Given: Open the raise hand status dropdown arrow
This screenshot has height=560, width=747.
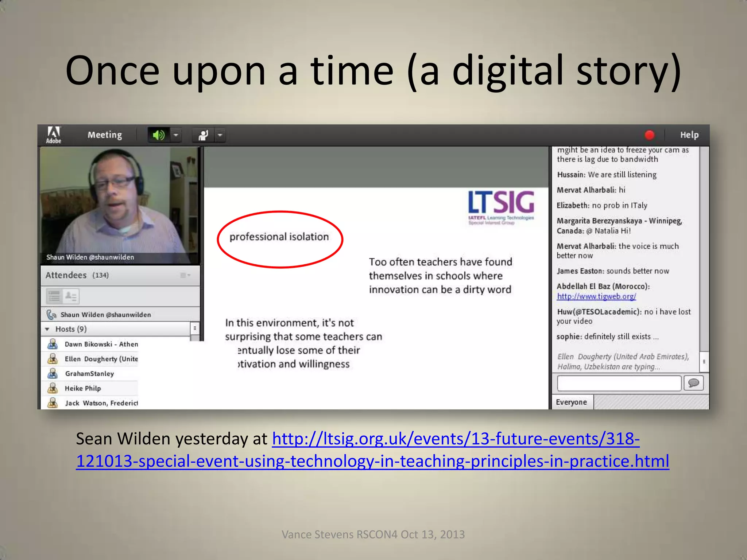Looking at the screenshot, I should [x=220, y=135].
